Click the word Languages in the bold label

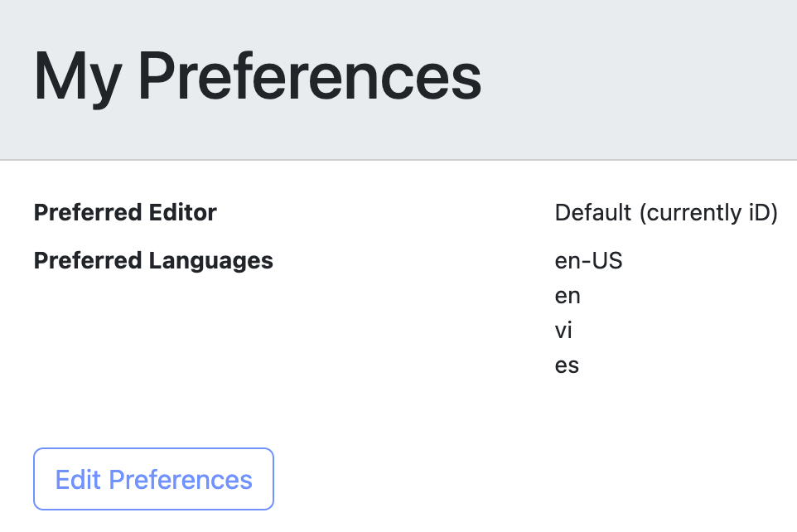click(210, 261)
